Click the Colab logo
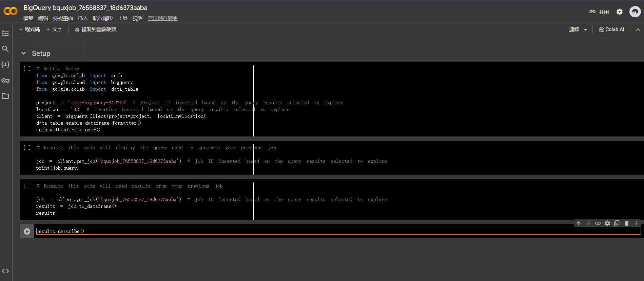 click(11, 11)
